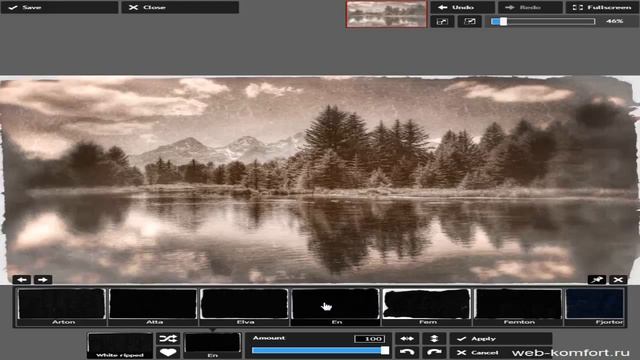The width and height of the screenshot is (640, 360).
Task: Select the Atta border thumbnail
Action: coord(153,307)
